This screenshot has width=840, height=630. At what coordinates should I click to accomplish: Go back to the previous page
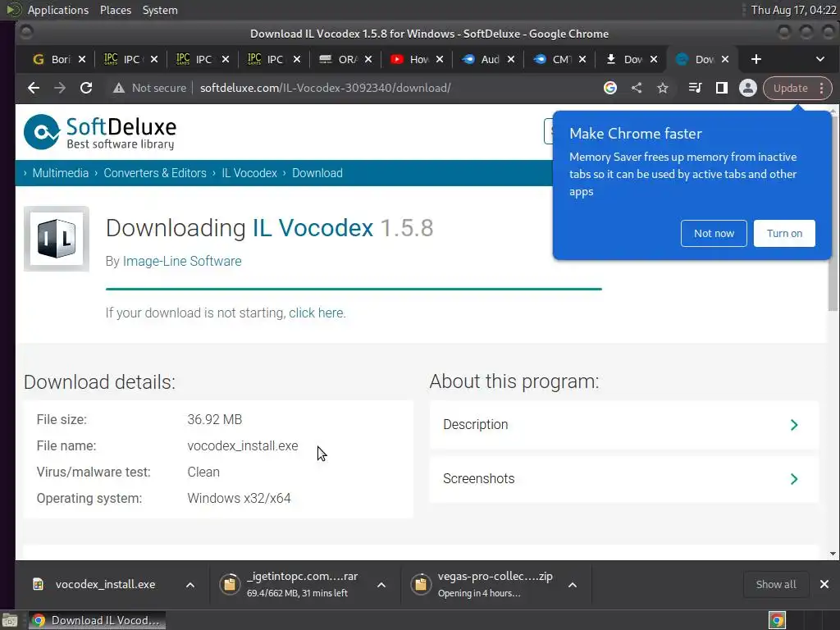[x=34, y=88]
